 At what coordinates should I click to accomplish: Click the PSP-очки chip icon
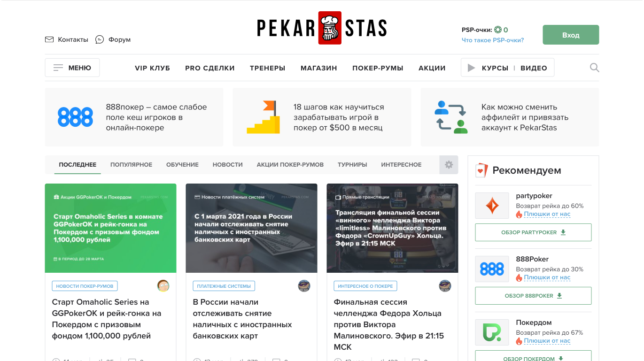tap(498, 30)
